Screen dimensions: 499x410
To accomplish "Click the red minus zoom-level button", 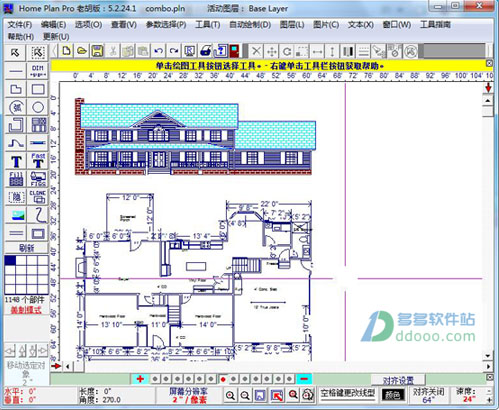I will pyautogui.click(x=304, y=379).
